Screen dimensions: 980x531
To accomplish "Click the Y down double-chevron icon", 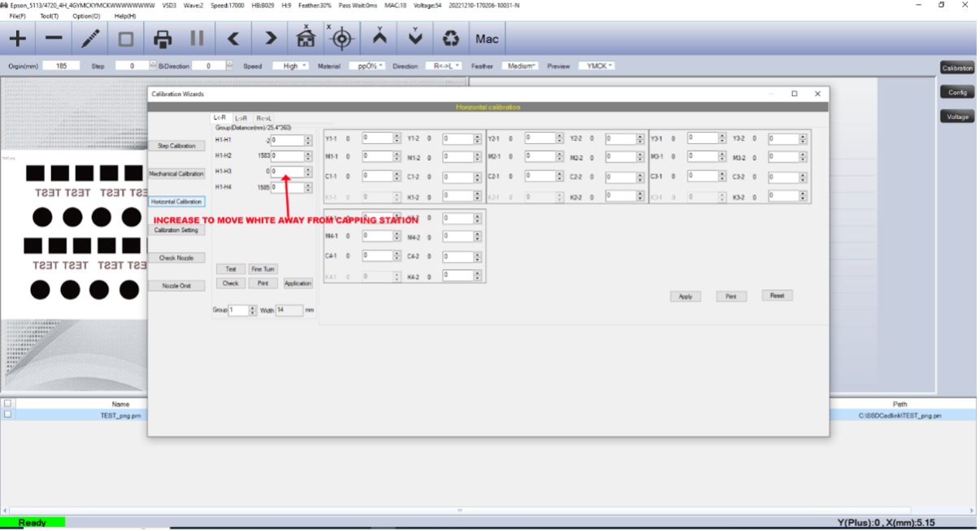I will [x=414, y=38].
